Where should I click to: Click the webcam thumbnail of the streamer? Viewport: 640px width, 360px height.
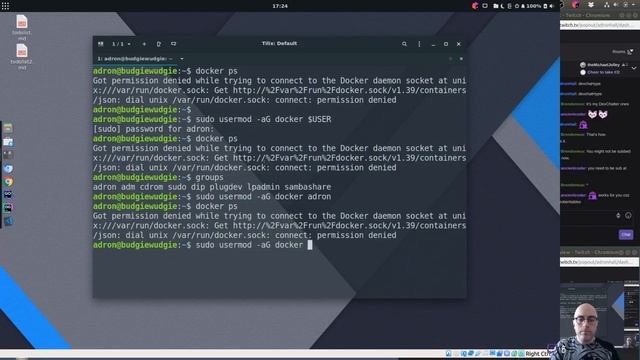coord(586,331)
